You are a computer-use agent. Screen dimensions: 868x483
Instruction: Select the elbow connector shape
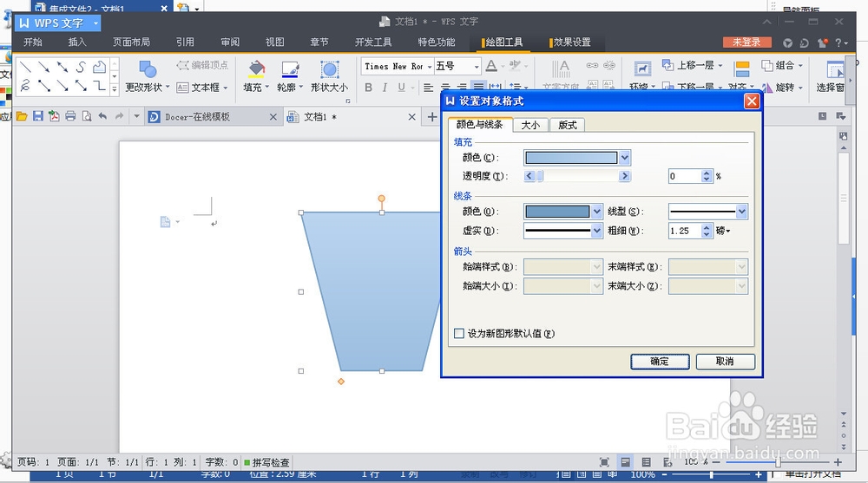[99, 86]
